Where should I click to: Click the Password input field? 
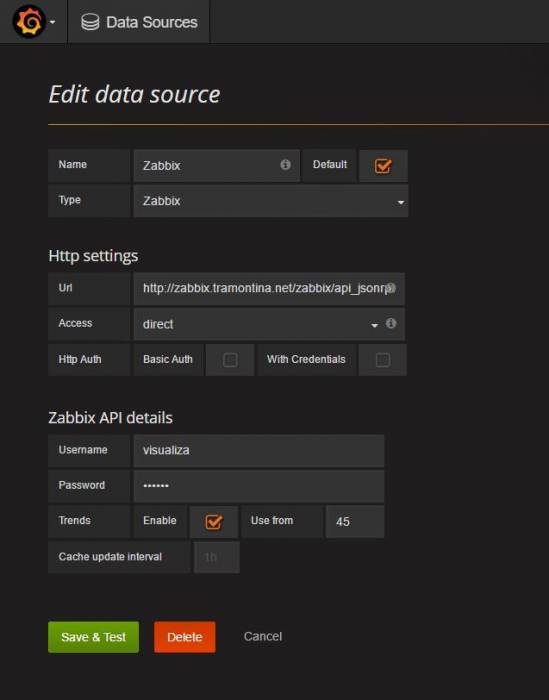pyautogui.click(x=259, y=486)
